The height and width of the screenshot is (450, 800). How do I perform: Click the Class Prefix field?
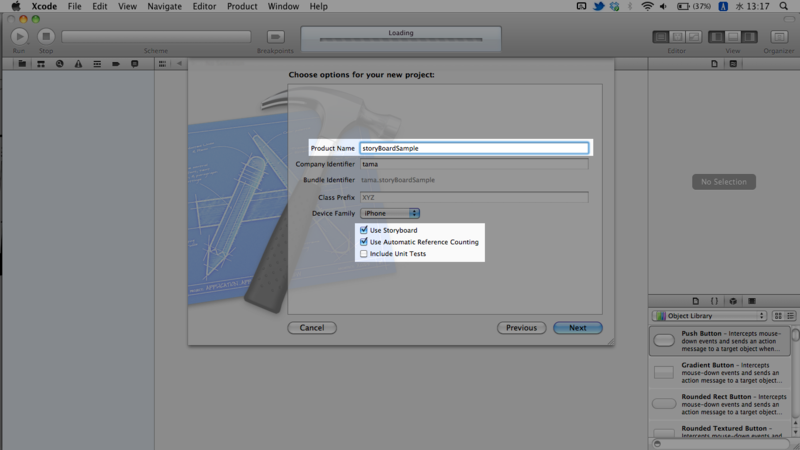click(x=474, y=197)
